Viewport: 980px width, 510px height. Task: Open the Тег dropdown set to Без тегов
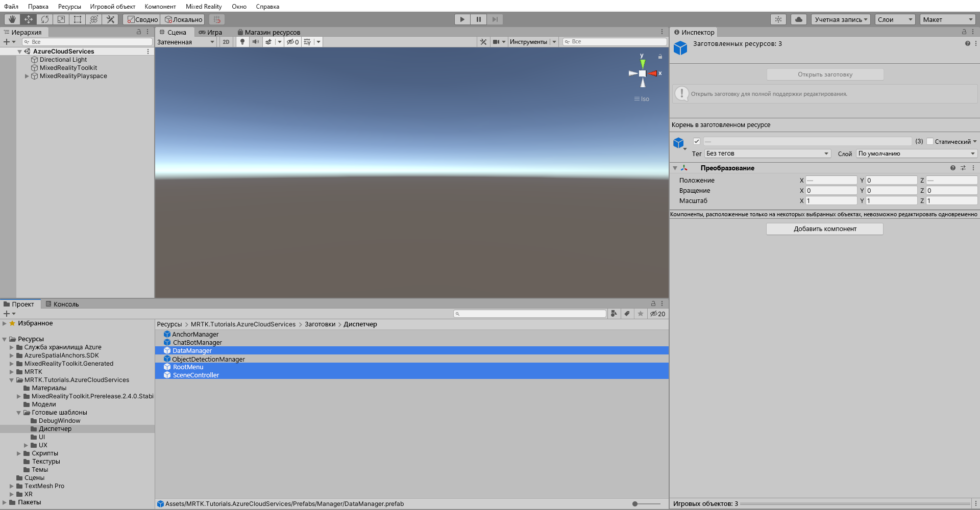tap(768, 154)
